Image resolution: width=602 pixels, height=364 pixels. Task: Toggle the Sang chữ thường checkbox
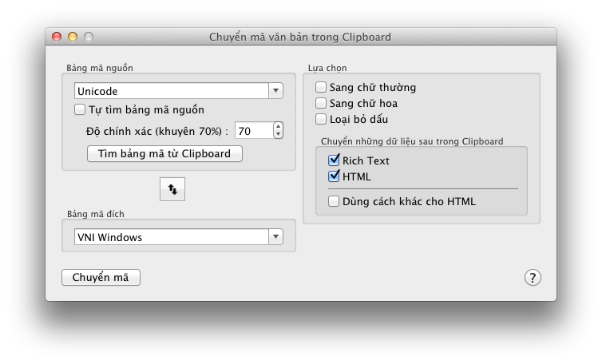click(x=321, y=87)
